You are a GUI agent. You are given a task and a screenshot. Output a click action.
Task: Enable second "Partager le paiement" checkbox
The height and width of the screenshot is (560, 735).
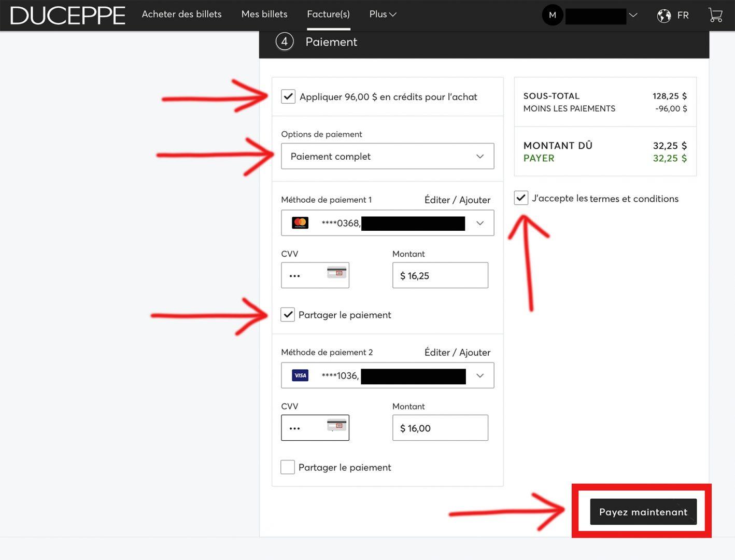pyautogui.click(x=288, y=467)
